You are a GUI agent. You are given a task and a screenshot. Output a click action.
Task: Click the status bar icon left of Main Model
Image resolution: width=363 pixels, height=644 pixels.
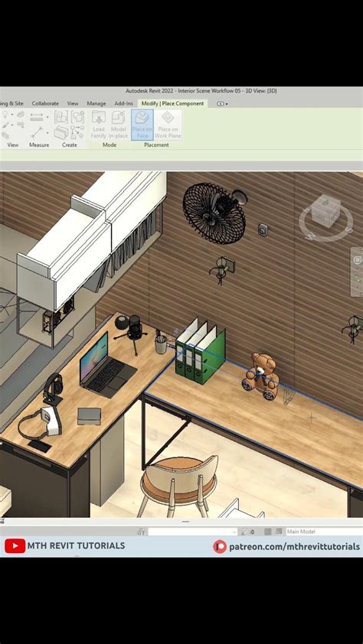click(x=268, y=532)
